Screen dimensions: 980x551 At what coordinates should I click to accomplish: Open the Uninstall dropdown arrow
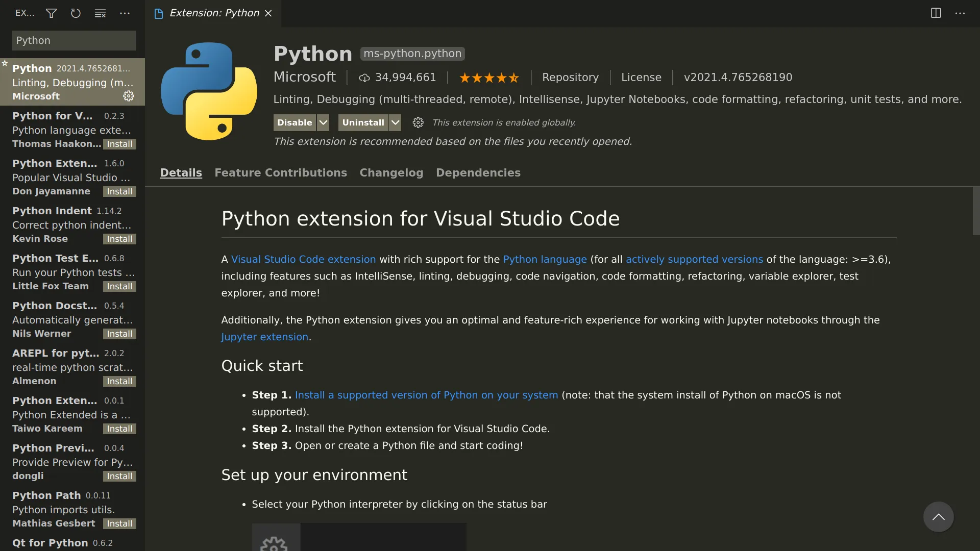click(395, 122)
